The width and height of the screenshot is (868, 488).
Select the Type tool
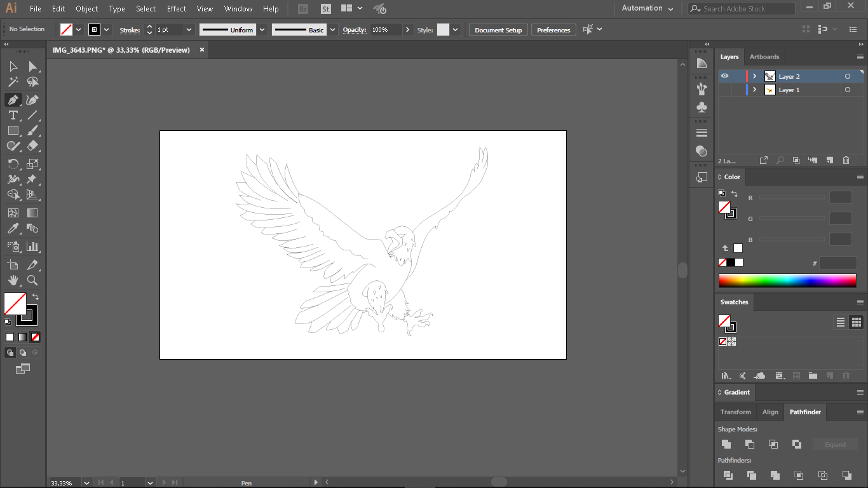13,115
